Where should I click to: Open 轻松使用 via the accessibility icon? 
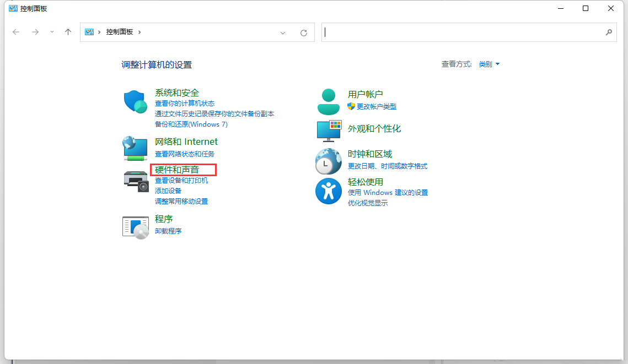329,191
